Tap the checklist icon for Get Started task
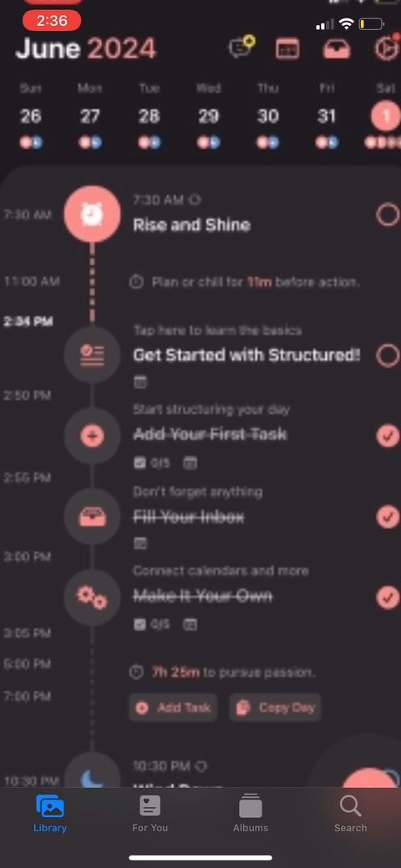The height and width of the screenshot is (868, 401). pyautogui.click(x=92, y=355)
